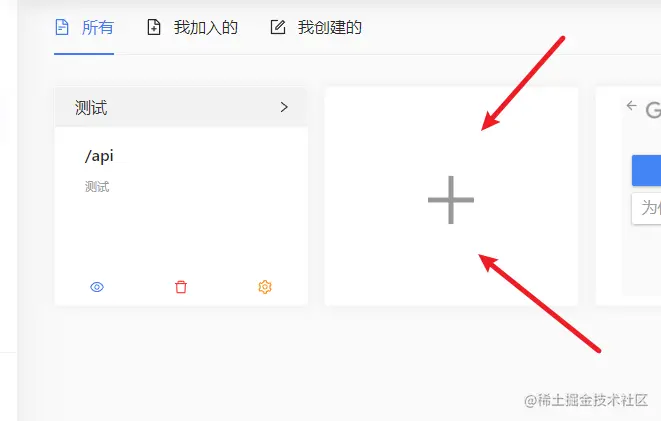
Task: Click the back arrow in the right card
Action: point(631,105)
